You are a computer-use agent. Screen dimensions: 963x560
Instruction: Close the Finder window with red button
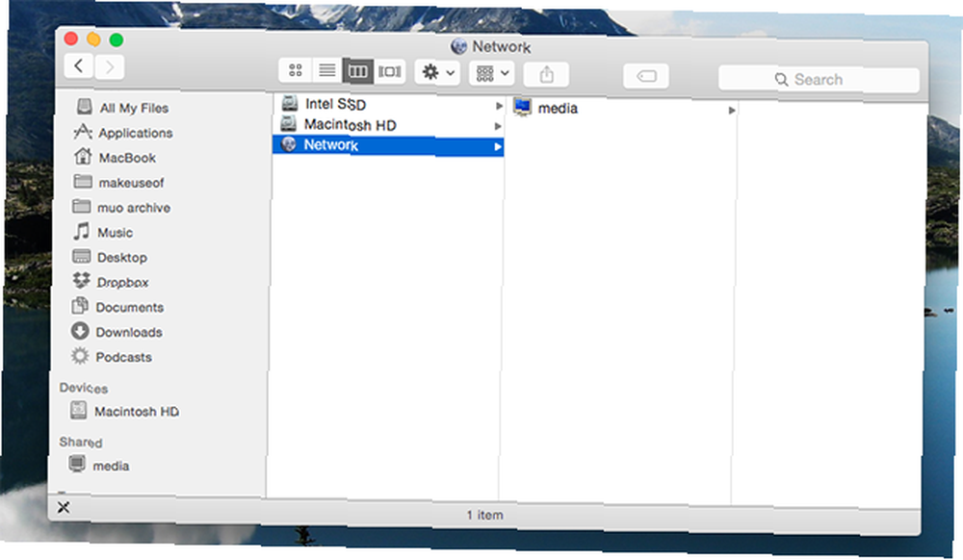click(x=71, y=38)
